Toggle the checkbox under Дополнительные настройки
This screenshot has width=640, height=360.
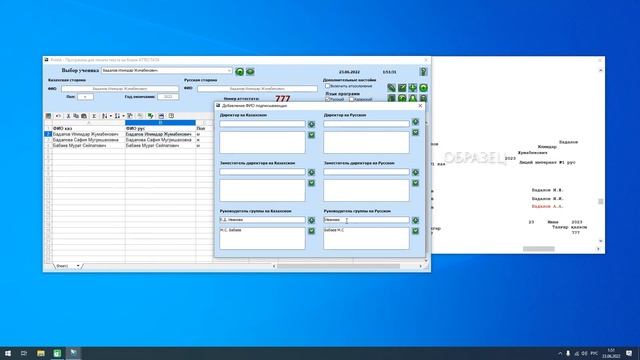coord(327,86)
